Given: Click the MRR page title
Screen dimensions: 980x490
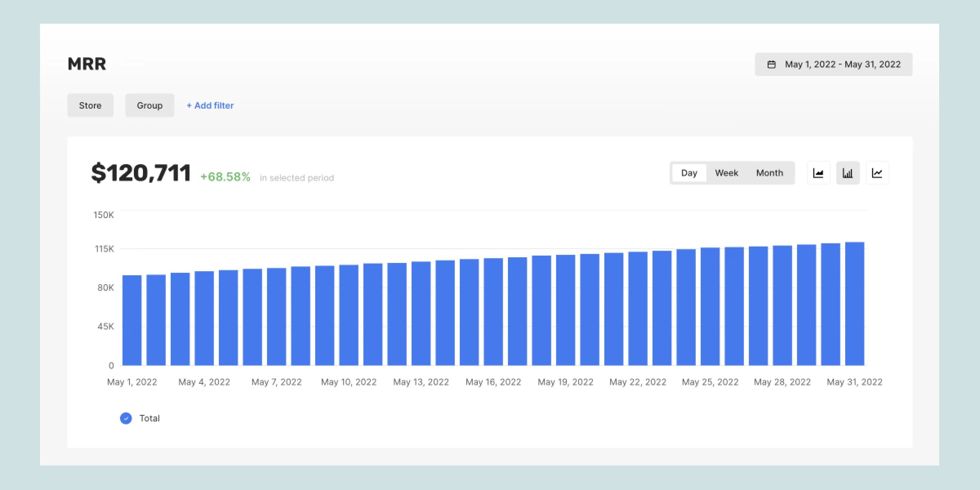Looking at the screenshot, I should coord(87,63).
